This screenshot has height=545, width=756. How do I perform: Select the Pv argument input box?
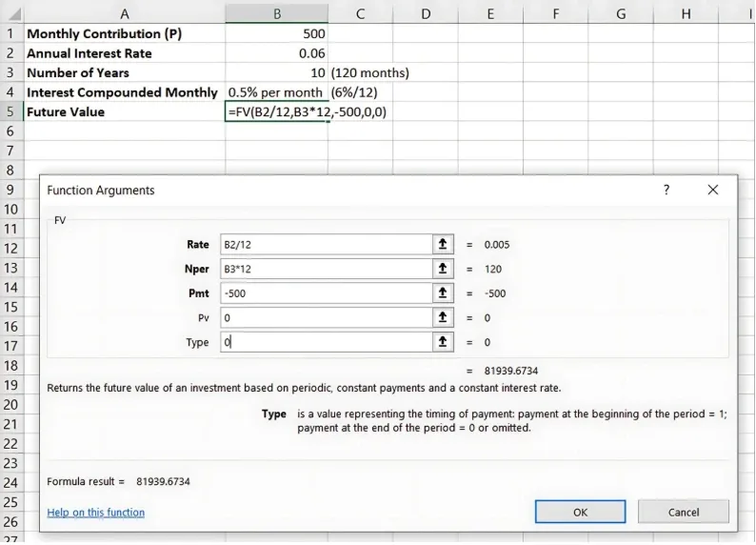point(326,317)
